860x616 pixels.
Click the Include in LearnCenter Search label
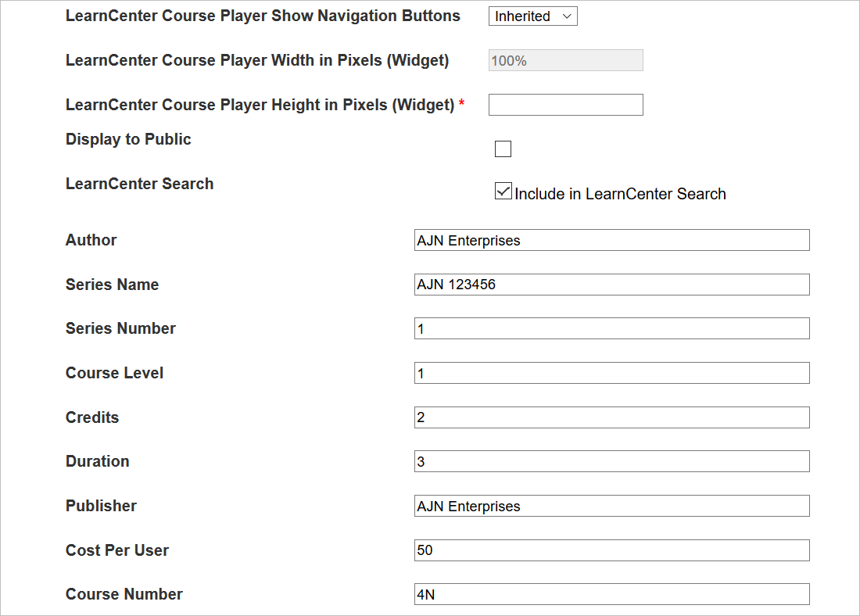click(x=620, y=194)
